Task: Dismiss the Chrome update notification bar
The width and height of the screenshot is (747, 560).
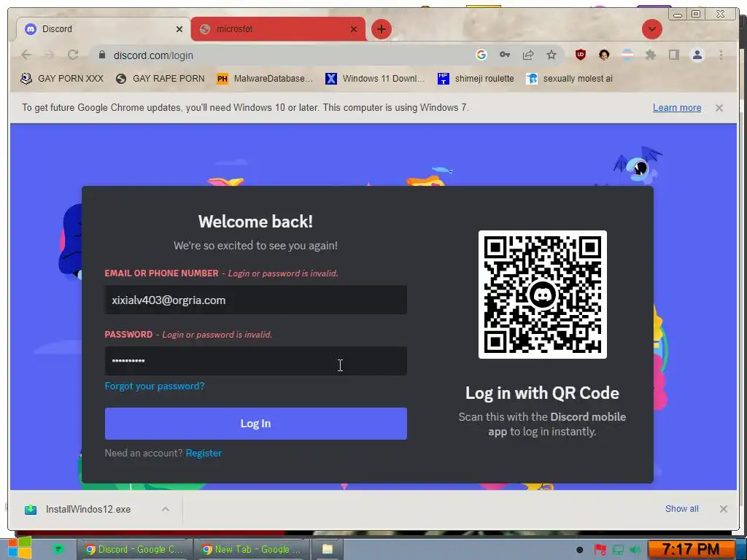Action: (719, 108)
